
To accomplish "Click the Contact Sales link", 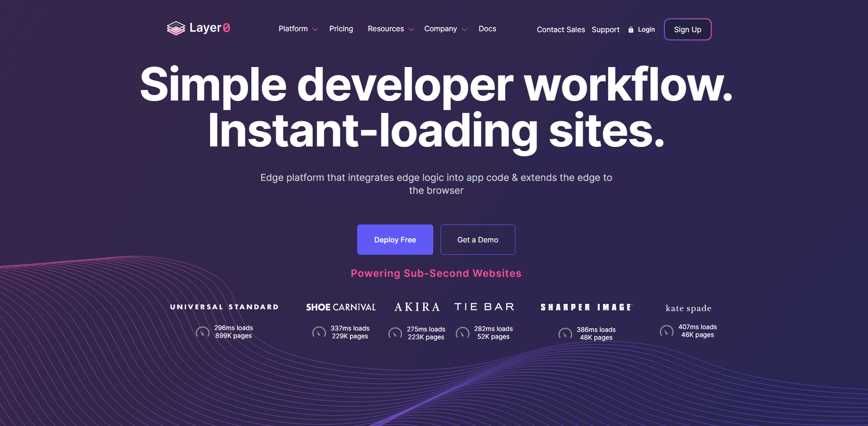I will pos(561,30).
